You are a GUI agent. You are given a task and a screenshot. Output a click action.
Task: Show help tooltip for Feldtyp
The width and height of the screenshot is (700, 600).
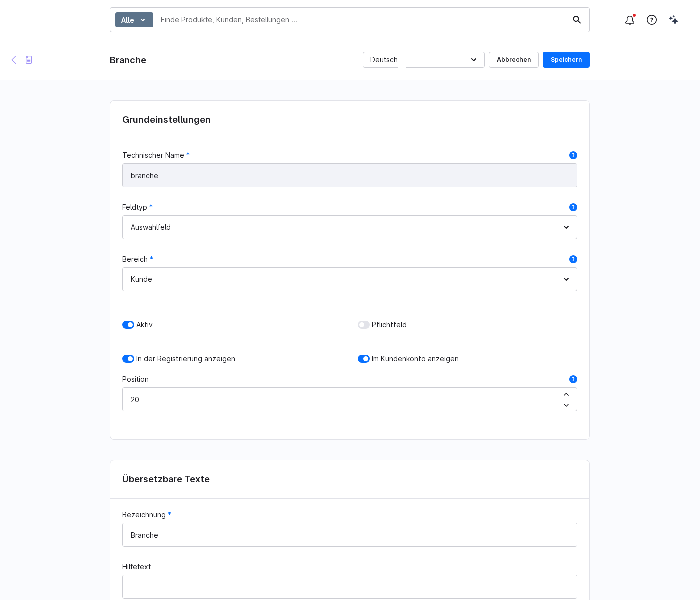click(573, 207)
